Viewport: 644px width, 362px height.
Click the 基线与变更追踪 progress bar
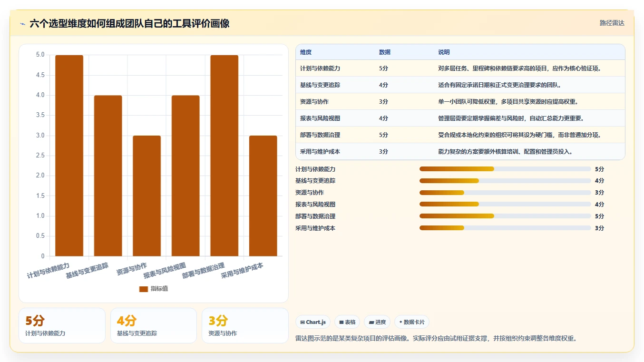(x=505, y=181)
